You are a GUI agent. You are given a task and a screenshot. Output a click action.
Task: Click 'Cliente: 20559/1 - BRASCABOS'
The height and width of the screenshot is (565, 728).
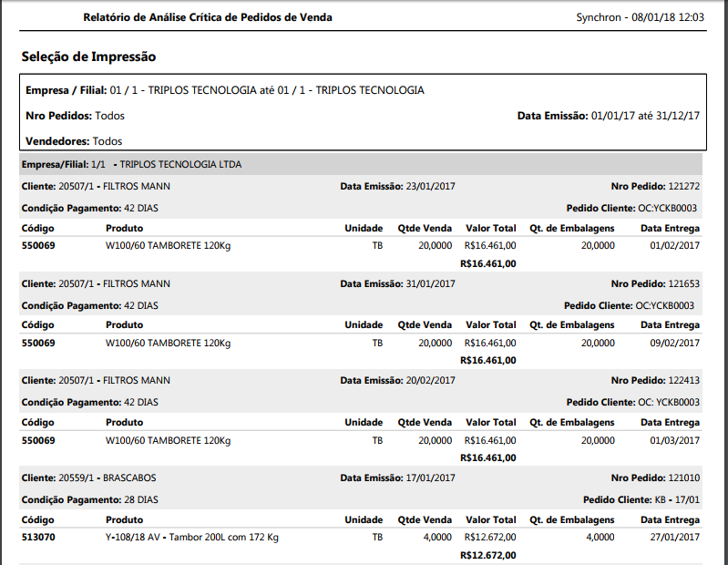88,478
